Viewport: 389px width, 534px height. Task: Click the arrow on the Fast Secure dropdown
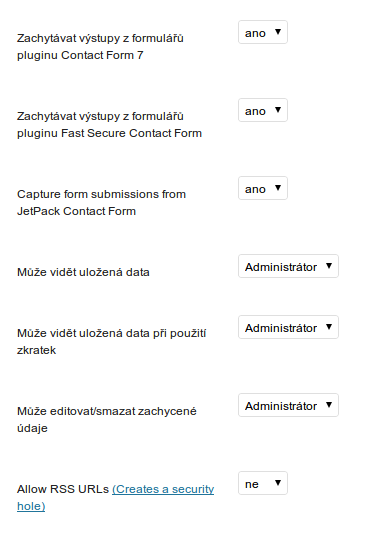[278, 110]
